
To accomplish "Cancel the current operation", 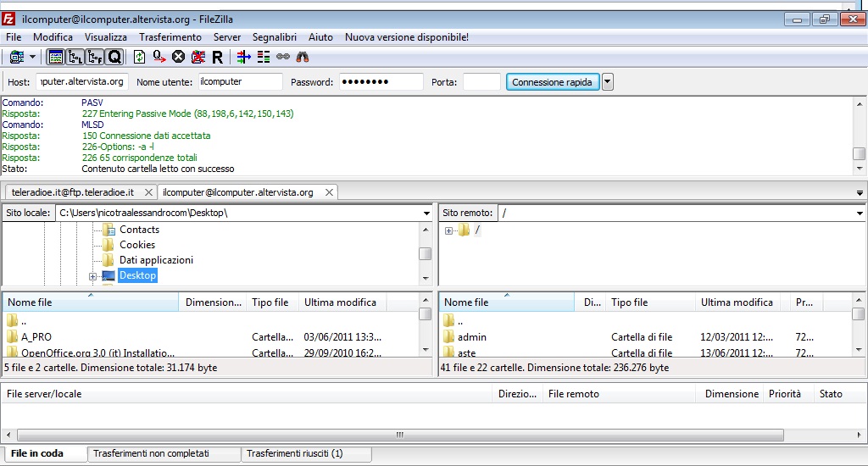I will point(178,57).
